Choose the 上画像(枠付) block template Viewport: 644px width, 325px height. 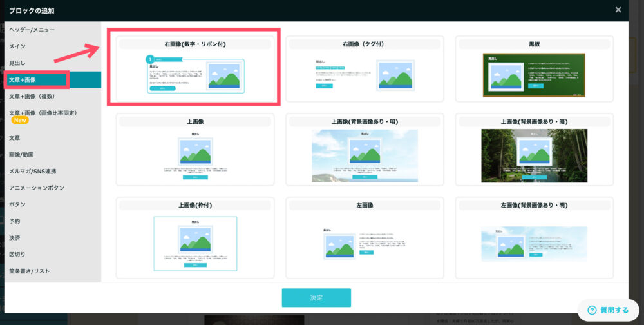[195, 238]
